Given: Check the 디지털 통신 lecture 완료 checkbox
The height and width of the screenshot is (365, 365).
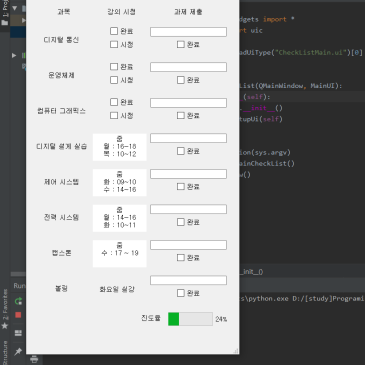Looking at the screenshot, I should (114, 31).
